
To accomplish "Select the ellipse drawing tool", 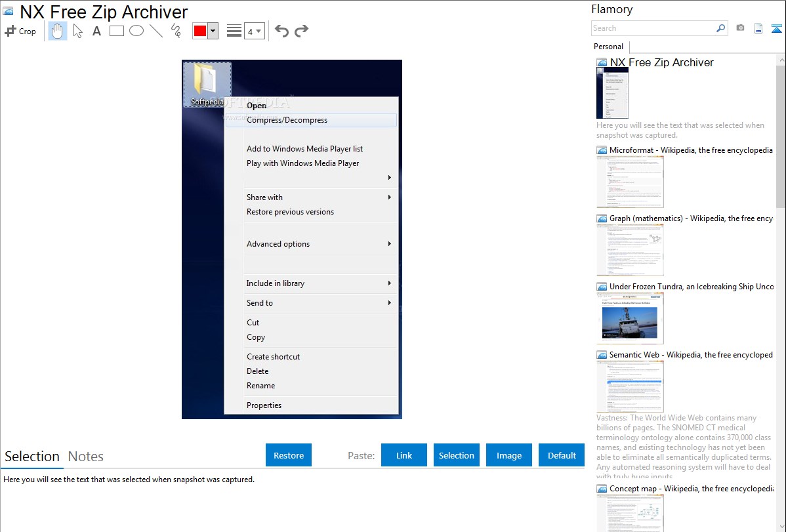I will [136, 31].
